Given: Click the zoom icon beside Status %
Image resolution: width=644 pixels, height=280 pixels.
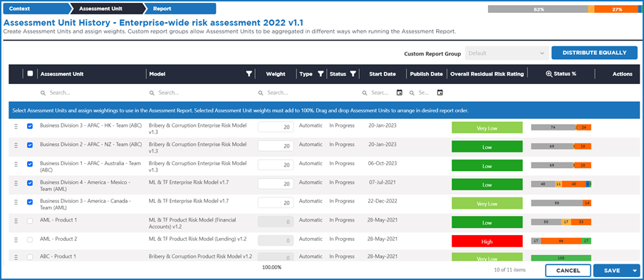Looking at the screenshot, I should pyautogui.click(x=549, y=74).
